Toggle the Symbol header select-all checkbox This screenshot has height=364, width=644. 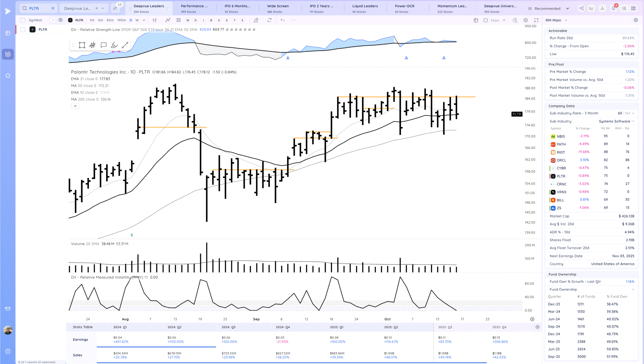[x=23, y=20]
